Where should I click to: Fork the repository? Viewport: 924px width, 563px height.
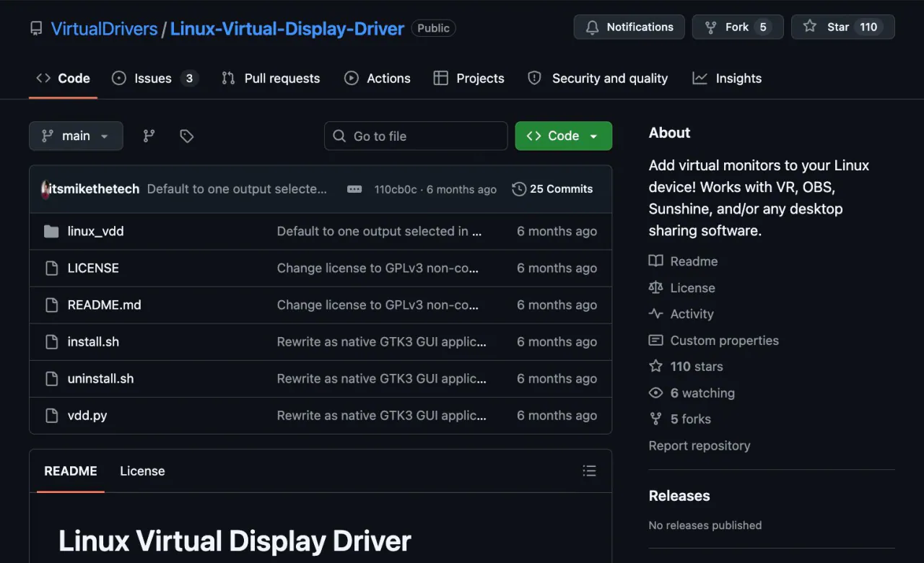point(738,27)
